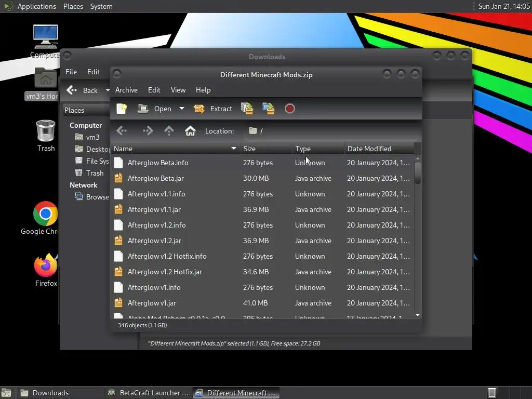Open Edit menu in Downloads window
This screenshot has width=532, height=399.
tap(94, 72)
